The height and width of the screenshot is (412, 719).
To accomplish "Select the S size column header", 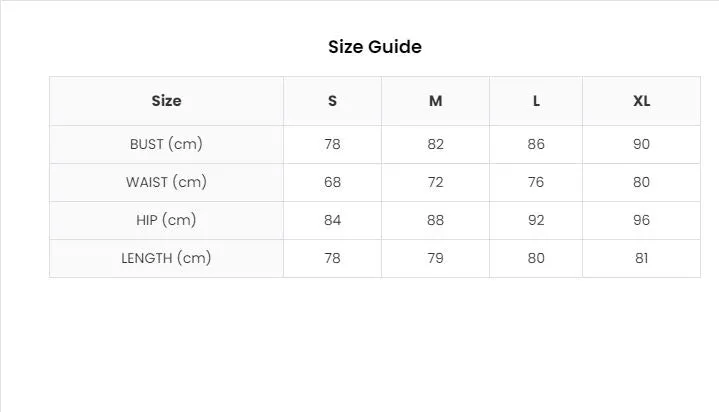I will pyautogui.click(x=332, y=101).
